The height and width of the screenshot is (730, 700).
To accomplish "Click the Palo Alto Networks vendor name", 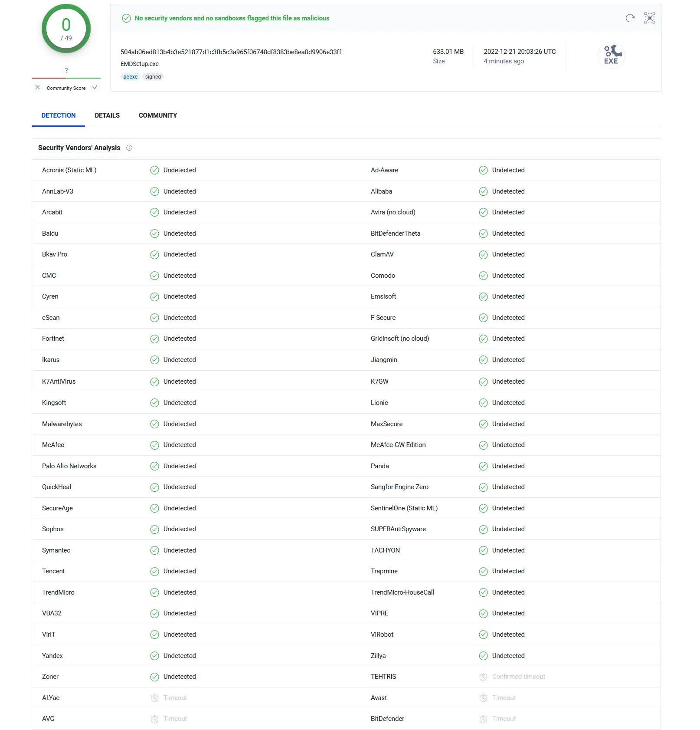I will tap(69, 466).
